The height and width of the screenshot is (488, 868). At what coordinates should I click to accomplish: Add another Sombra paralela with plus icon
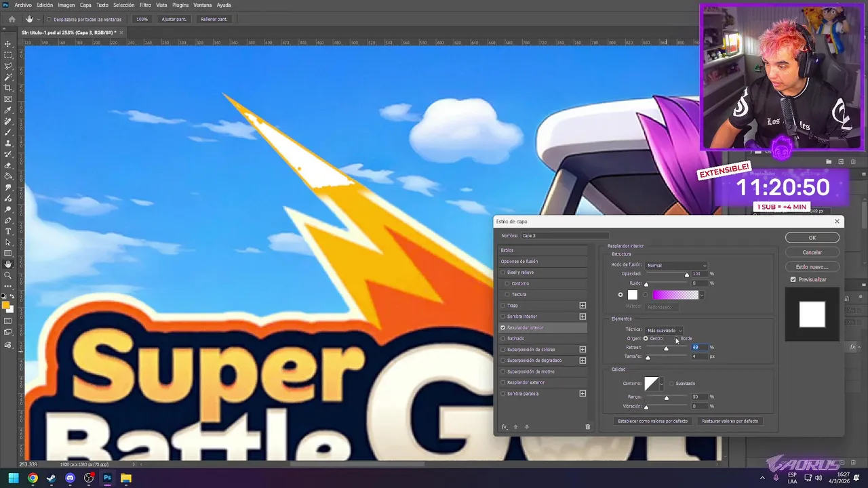[x=583, y=394]
